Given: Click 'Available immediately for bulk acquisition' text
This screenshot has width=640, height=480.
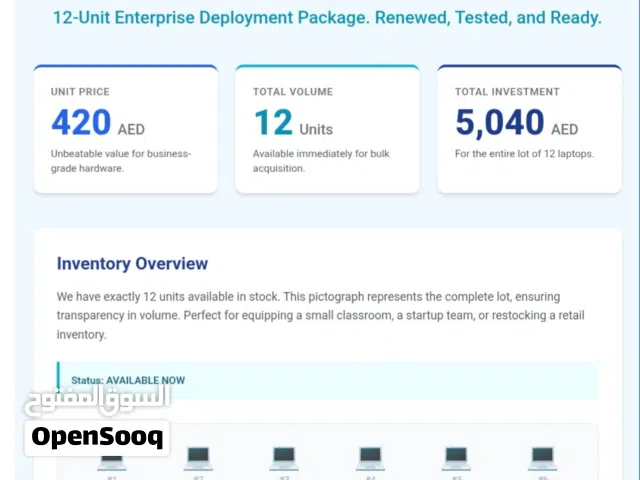Looking at the screenshot, I should pyautogui.click(x=321, y=161).
